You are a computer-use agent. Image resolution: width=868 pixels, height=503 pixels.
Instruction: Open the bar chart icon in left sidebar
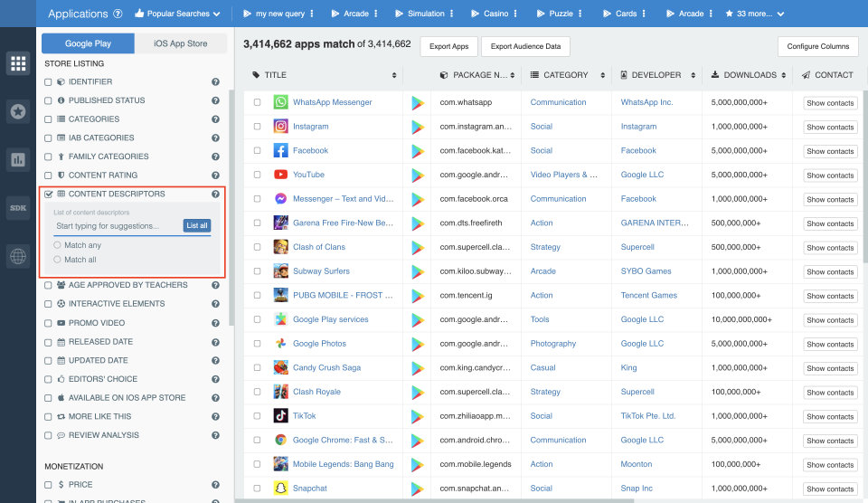click(x=18, y=160)
